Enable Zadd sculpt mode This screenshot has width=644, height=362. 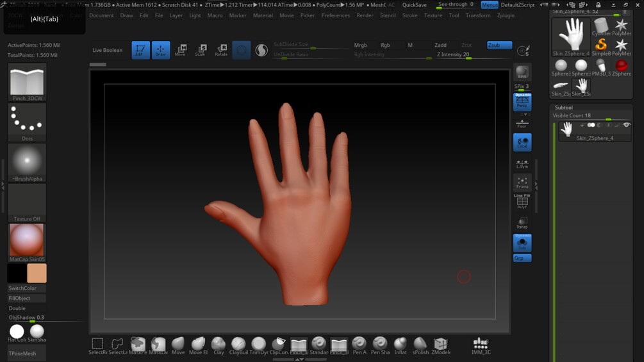[x=440, y=45]
